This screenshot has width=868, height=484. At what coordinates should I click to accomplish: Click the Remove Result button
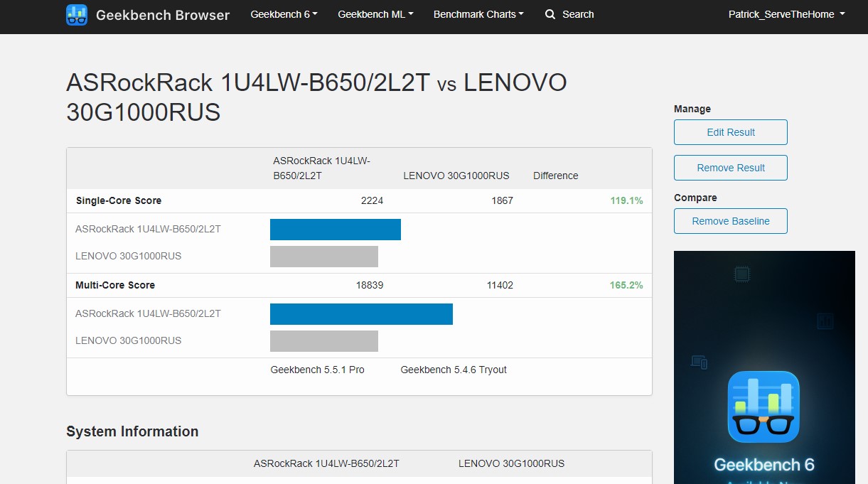pos(730,168)
